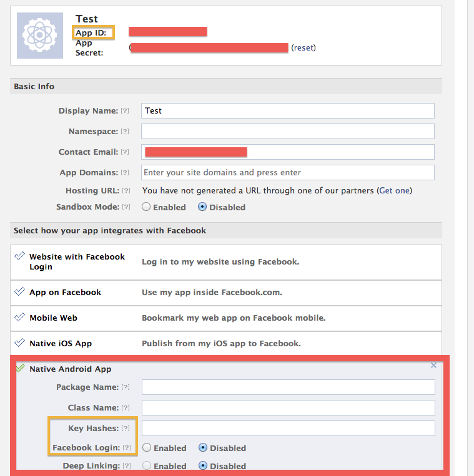Click into the App Domains field
The height and width of the screenshot is (476, 474).
click(288, 172)
